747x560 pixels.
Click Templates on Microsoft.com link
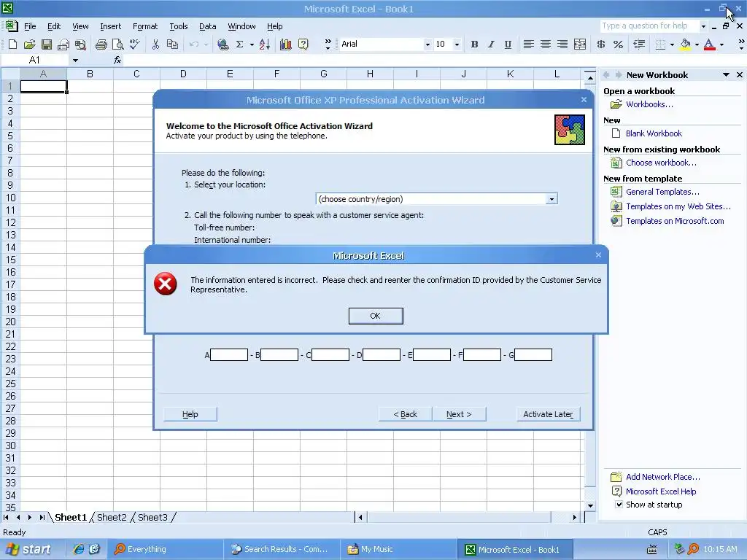tap(675, 221)
